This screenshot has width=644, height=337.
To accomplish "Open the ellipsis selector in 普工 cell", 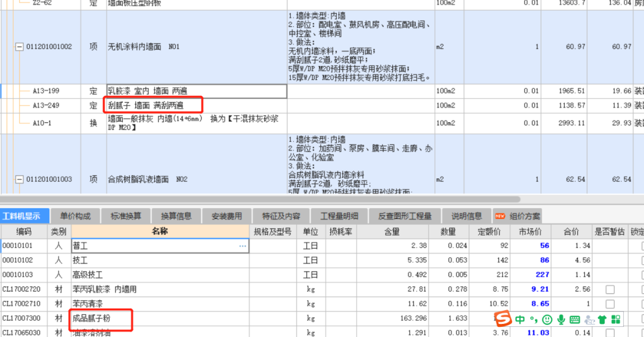I will 243,246.
